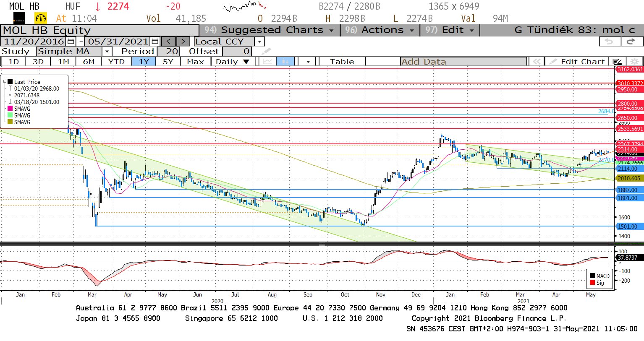Open the 96) Actions menu
Viewport: 644px width, 341px height.
point(380,30)
